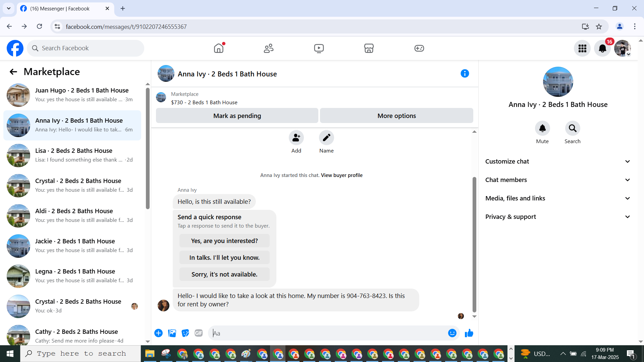Open the Windows notification center

631,354
